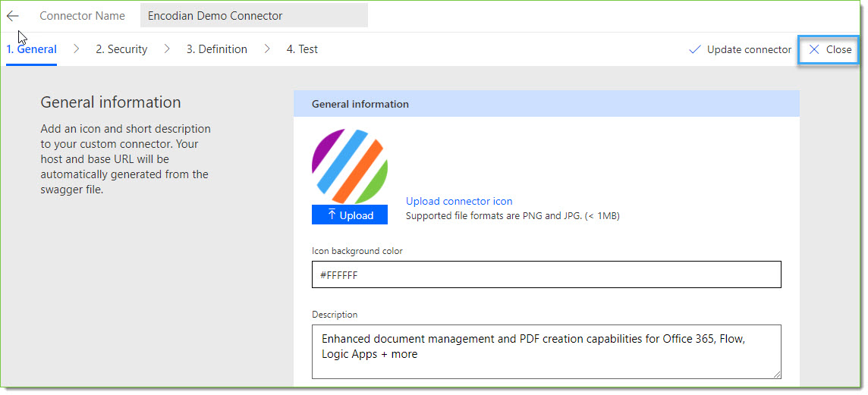868x395 pixels.
Task: Click the Description box resize handle
Action: click(777, 375)
